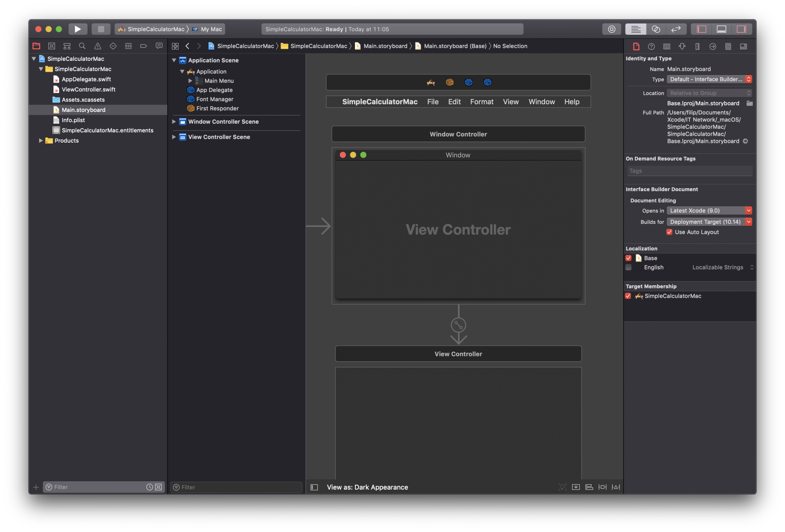This screenshot has width=785, height=532.
Task: Select Main.storyboard in the project navigator
Action: tap(83, 110)
